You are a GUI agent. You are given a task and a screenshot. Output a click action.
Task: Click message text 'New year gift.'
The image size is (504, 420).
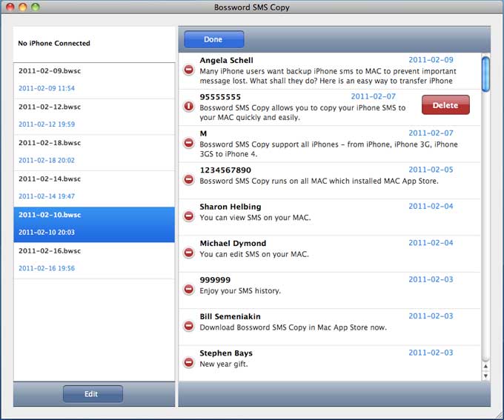tap(224, 364)
